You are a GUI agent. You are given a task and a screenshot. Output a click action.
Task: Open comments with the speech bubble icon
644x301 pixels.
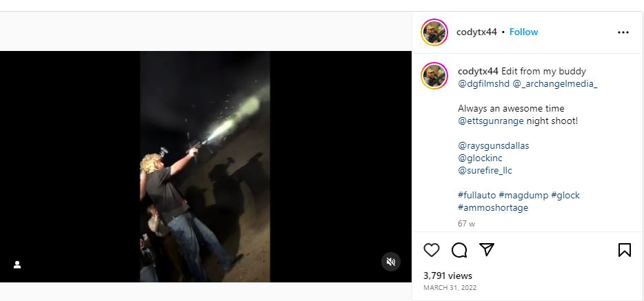459,250
